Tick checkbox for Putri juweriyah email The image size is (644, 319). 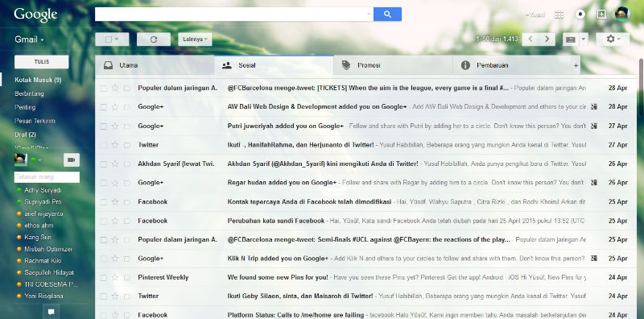coord(104,126)
